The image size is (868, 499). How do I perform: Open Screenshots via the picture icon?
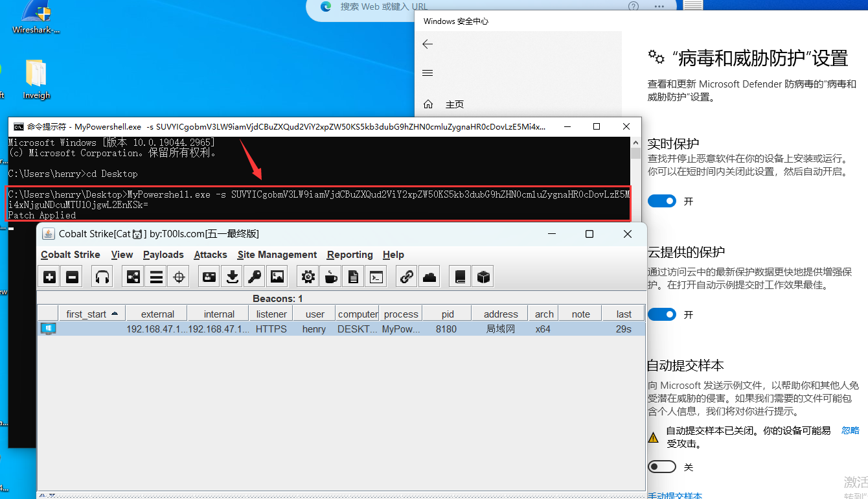(277, 277)
